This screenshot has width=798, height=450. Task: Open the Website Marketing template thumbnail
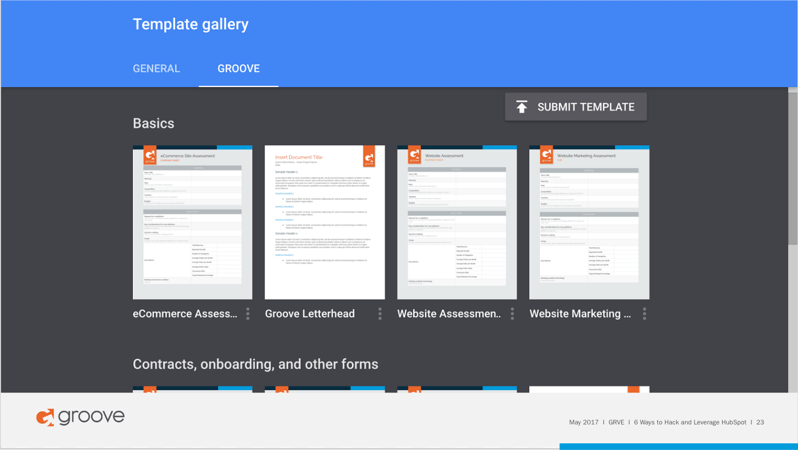point(589,222)
